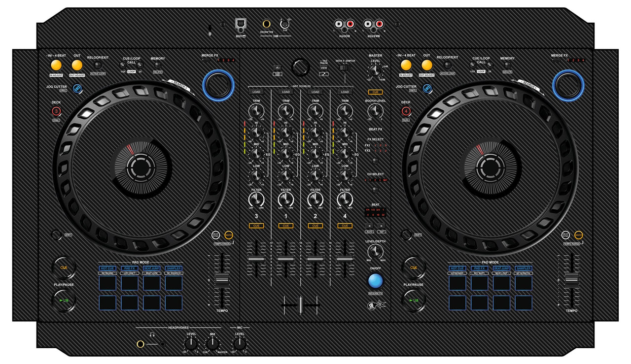Click the TAG TRACK VIEW button
The width and height of the screenshot is (631, 364).
pyautogui.click(x=323, y=68)
